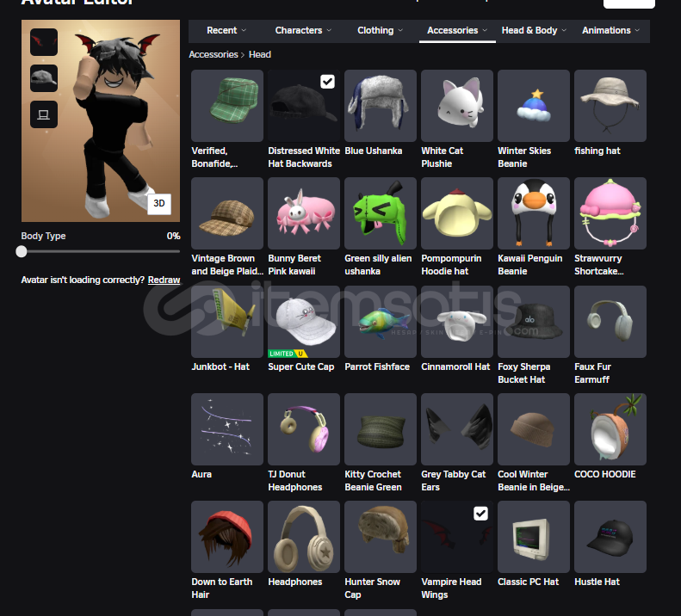Equip the Aura sparkle accessory
The image size is (681, 616).
pos(227,429)
